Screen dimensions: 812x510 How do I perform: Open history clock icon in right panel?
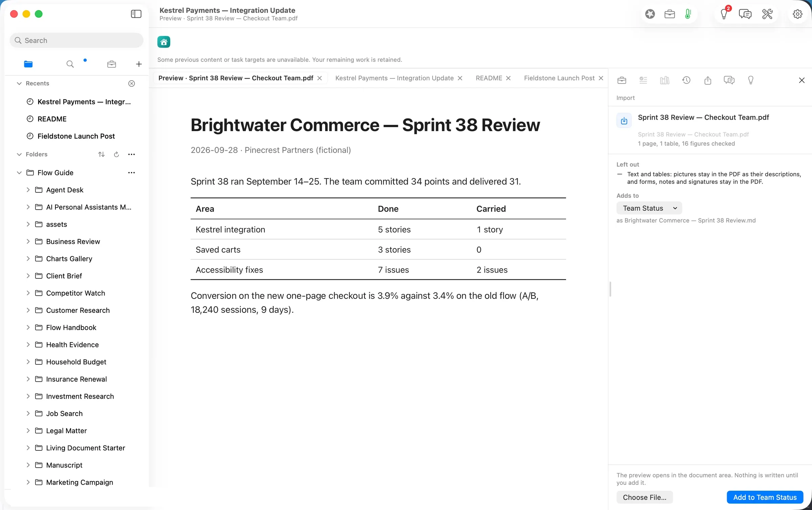pyautogui.click(x=686, y=80)
